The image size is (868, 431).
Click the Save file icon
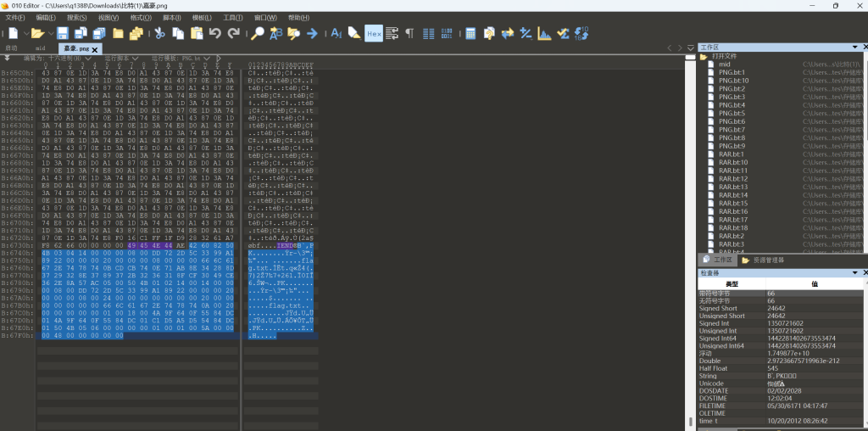click(x=64, y=33)
